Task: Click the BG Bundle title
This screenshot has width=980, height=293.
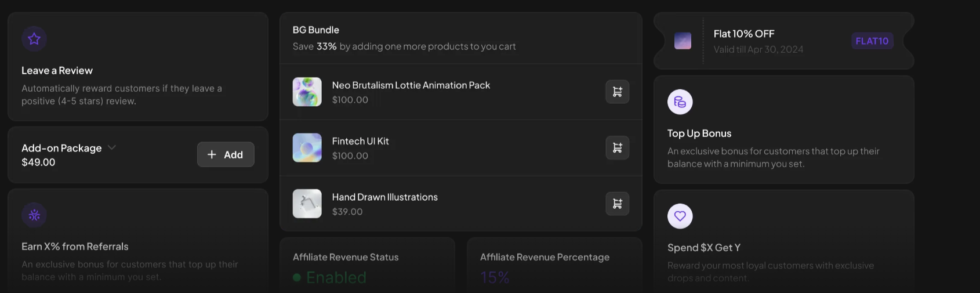Action: pos(315,30)
